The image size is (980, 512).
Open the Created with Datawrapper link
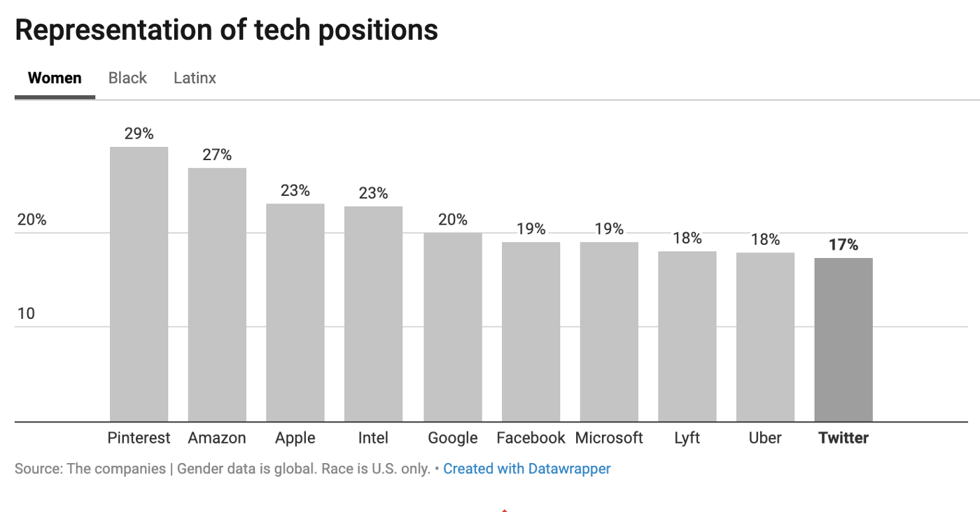[x=526, y=469]
